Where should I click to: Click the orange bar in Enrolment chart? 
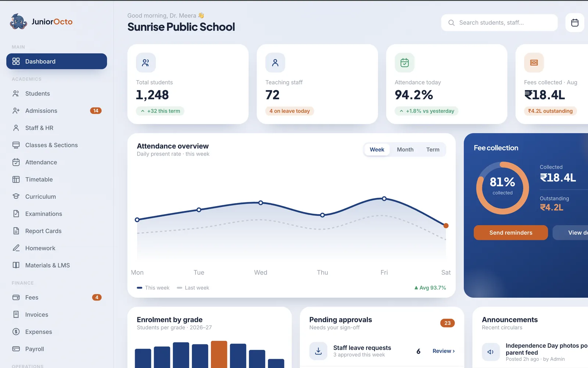click(x=219, y=354)
